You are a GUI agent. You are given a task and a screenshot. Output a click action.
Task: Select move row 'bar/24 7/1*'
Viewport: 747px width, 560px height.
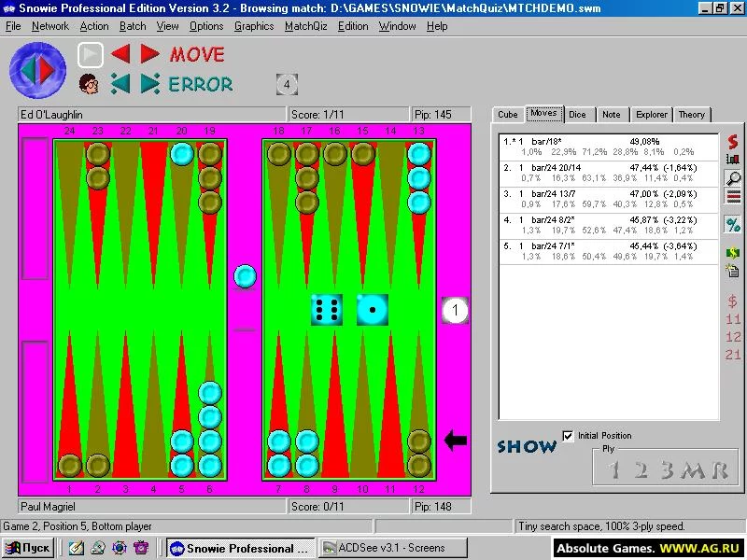(609, 251)
